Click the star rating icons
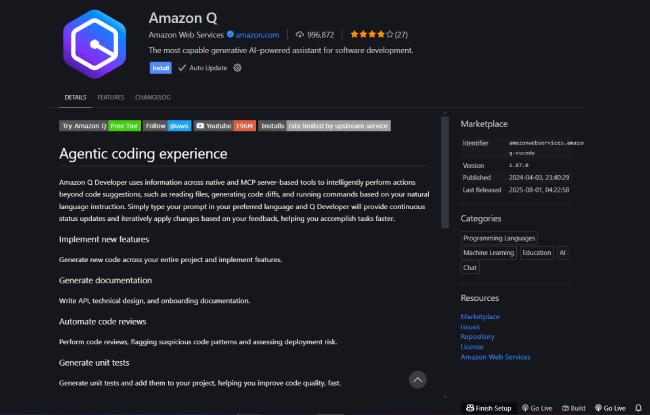 (370, 34)
